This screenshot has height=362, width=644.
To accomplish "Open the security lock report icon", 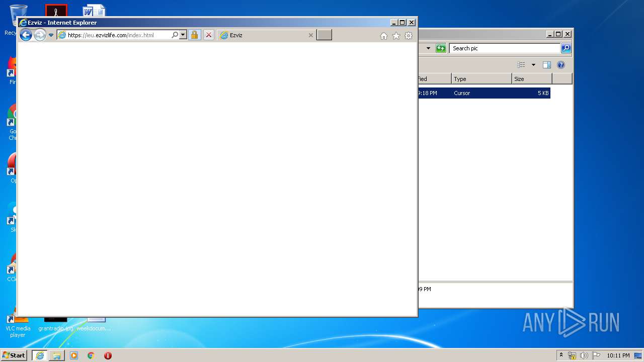I will point(194,35).
